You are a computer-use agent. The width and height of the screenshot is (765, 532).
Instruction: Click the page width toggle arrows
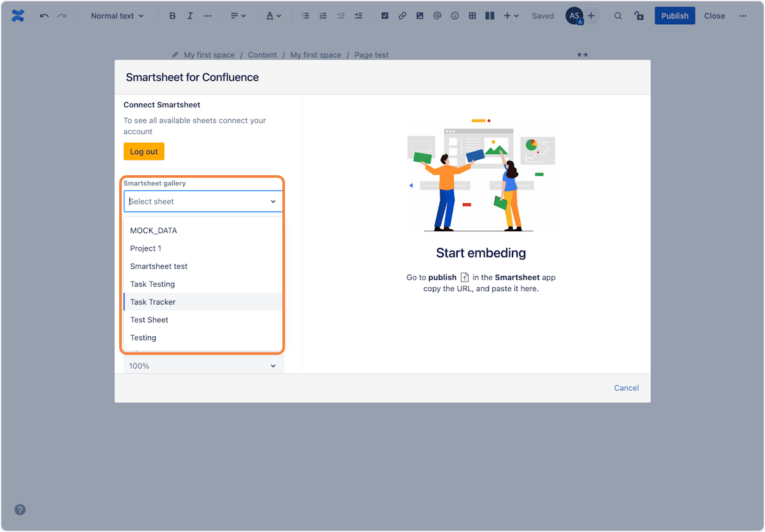tap(583, 55)
